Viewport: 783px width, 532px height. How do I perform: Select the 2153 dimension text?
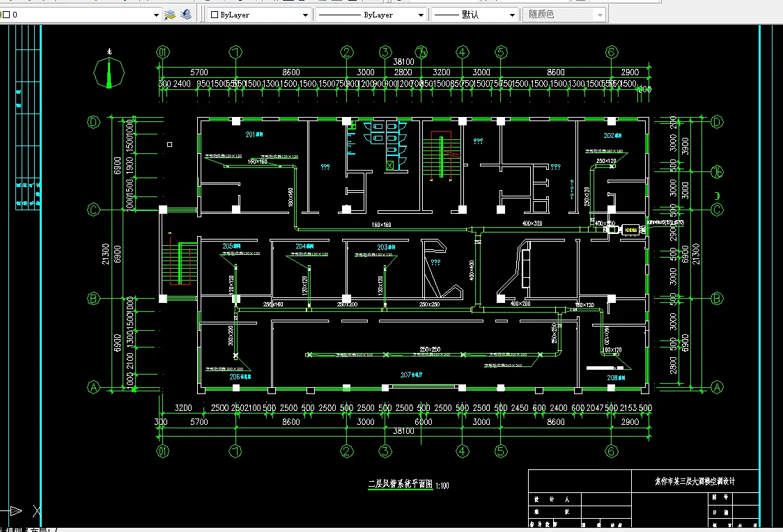[x=628, y=408]
